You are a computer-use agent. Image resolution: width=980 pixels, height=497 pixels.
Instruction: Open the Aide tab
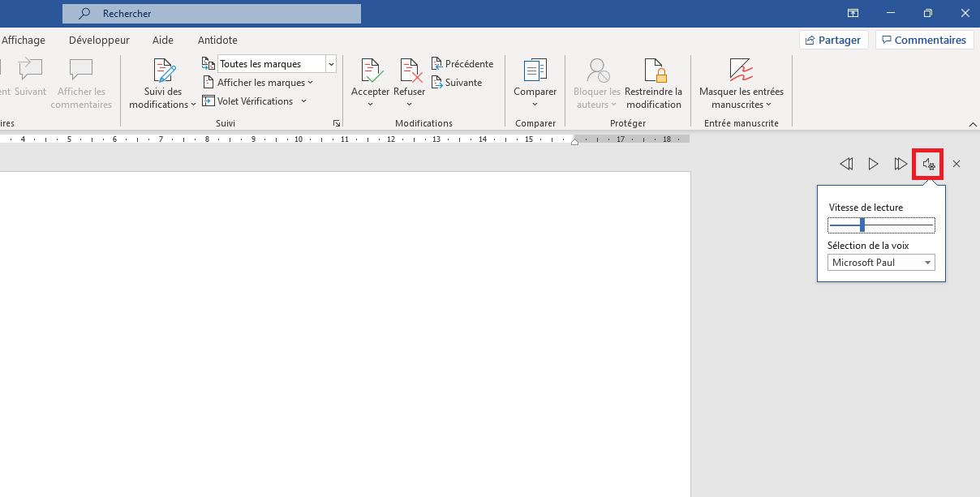pos(163,40)
